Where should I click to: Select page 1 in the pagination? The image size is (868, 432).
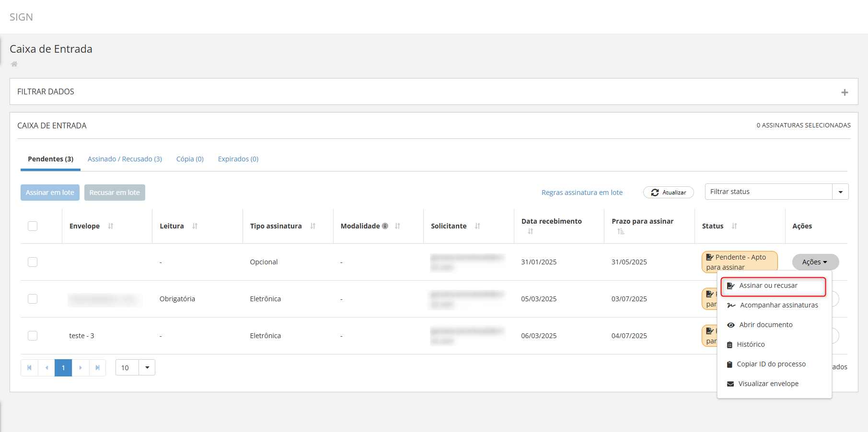pos(63,368)
